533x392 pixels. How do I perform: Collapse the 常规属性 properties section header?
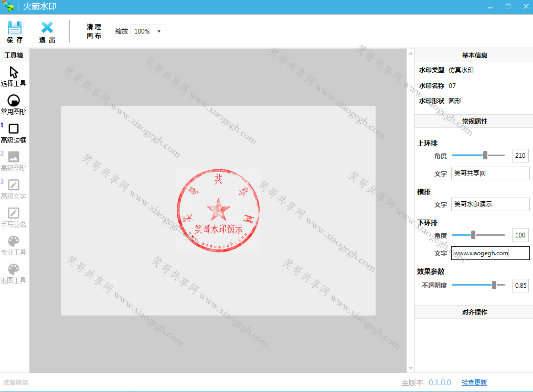[474, 121]
